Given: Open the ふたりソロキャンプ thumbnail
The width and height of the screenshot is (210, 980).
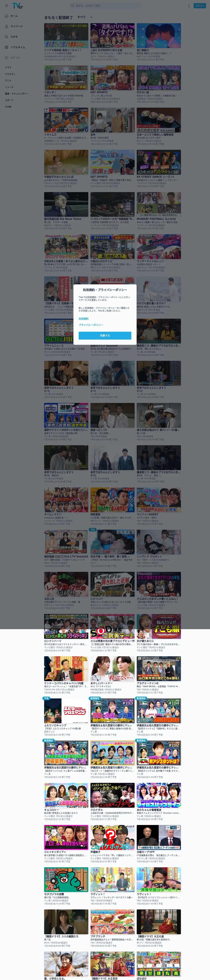Looking at the screenshot, I should pos(66,711).
